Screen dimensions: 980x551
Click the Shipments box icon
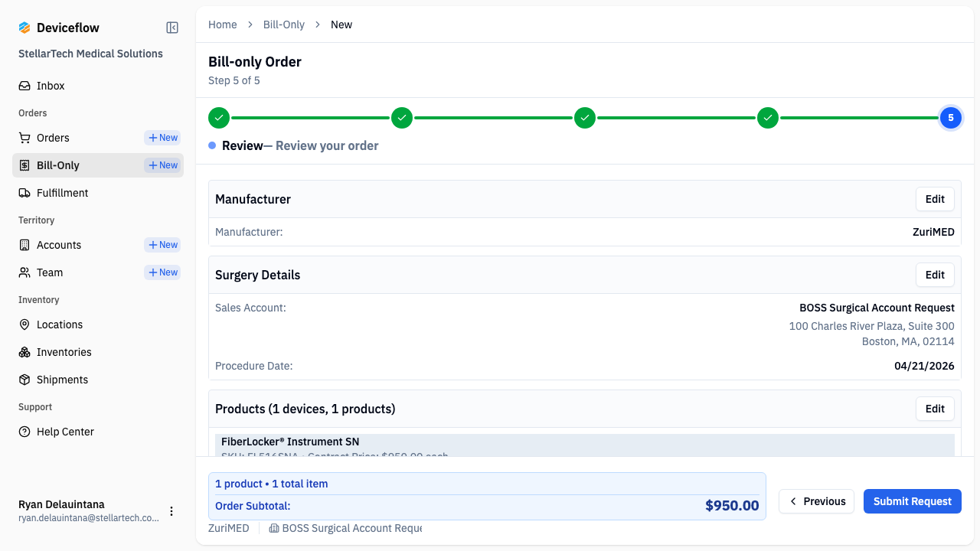pos(25,380)
